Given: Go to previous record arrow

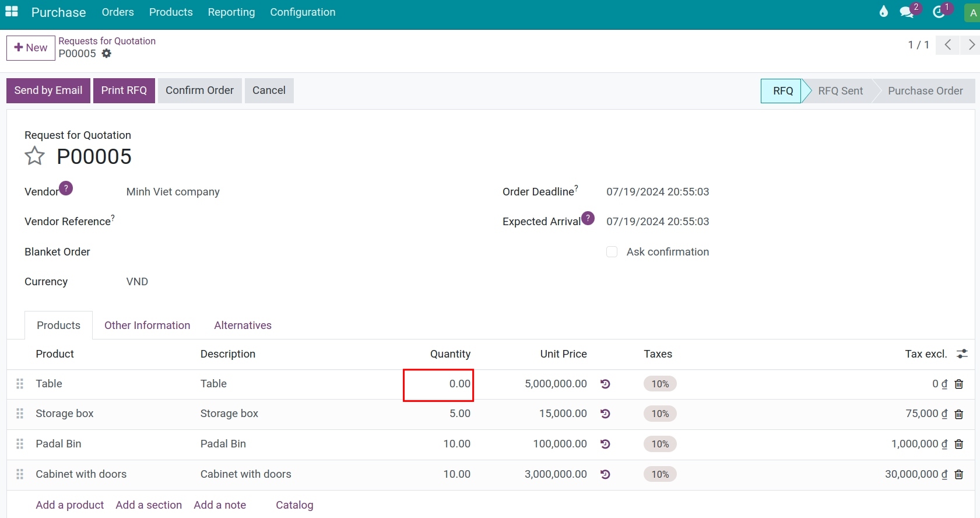Looking at the screenshot, I should 948,45.
